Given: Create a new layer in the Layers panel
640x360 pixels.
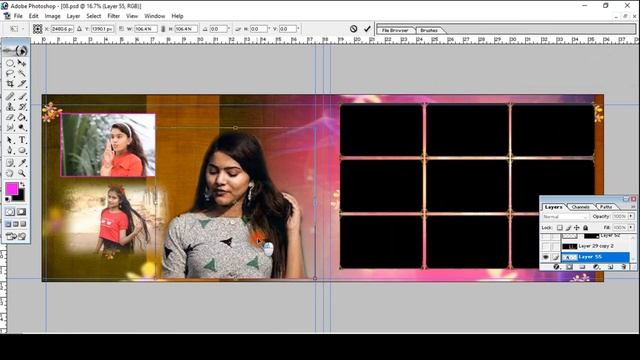Looking at the screenshot, I should pyautogui.click(x=610, y=267).
